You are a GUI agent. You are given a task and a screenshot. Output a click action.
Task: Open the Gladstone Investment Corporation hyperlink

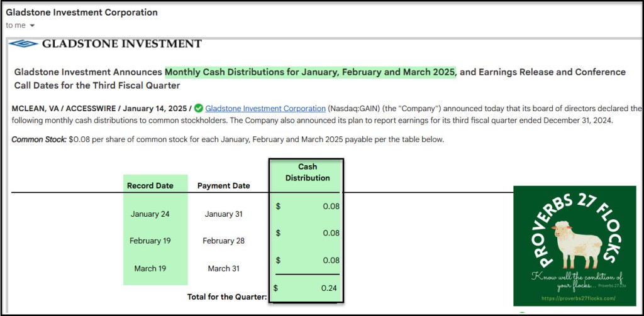pyautogui.click(x=265, y=108)
